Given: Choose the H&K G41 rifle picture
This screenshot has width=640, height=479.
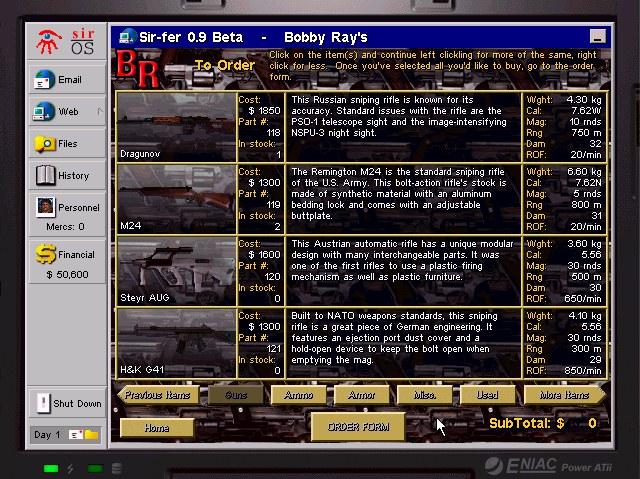Looking at the screenshot, I should [176, 342].
